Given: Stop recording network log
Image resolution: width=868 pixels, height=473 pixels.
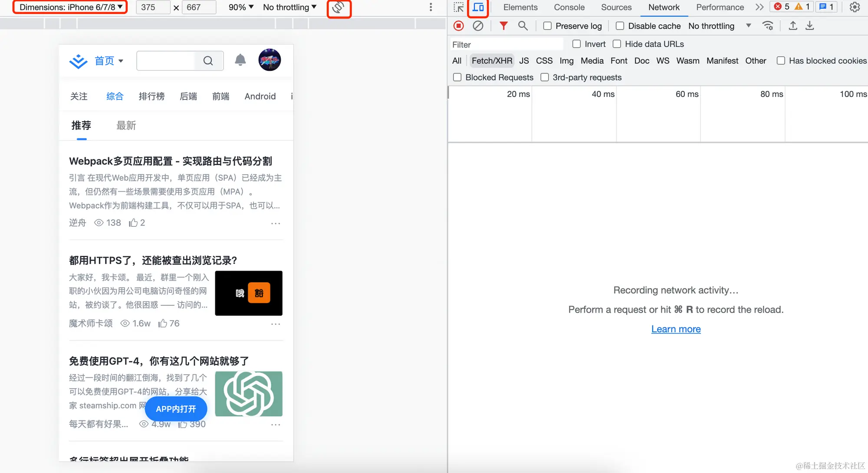Looking at the screenshot, I should pyautogui.click(x=459, y=26).
